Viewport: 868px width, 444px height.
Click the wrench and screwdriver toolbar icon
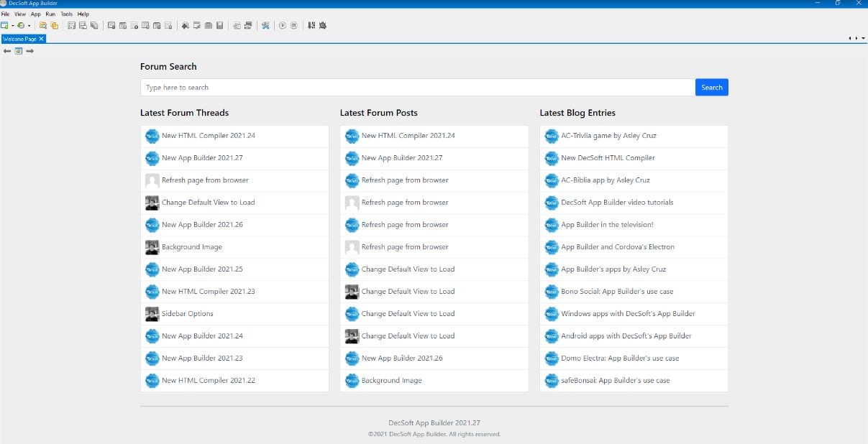click(265, 25)
